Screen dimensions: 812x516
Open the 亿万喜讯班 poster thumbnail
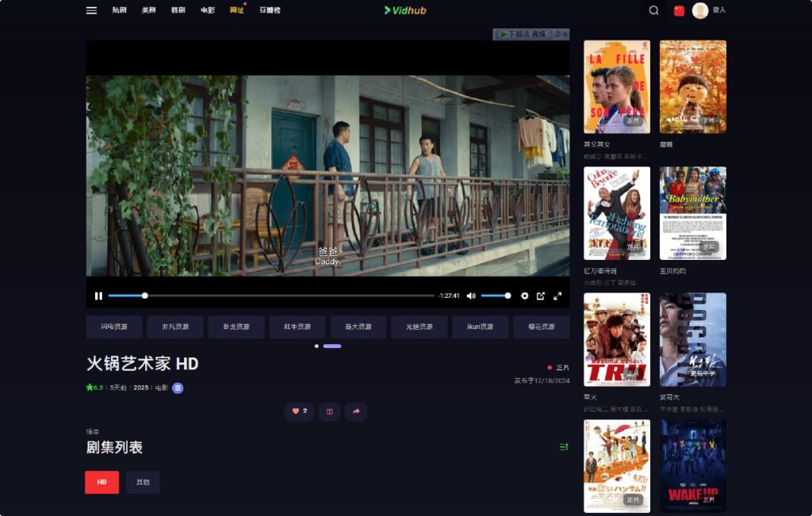[616, 212]
